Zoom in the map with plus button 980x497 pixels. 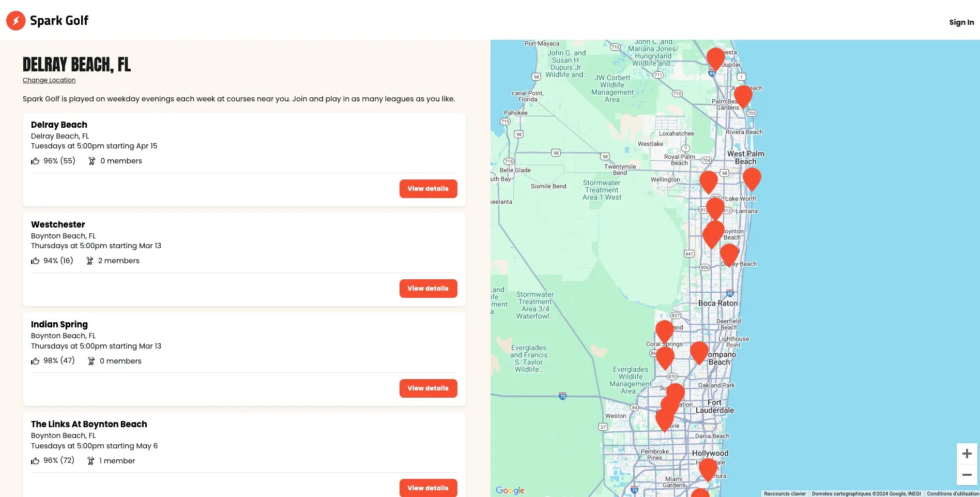967,454
